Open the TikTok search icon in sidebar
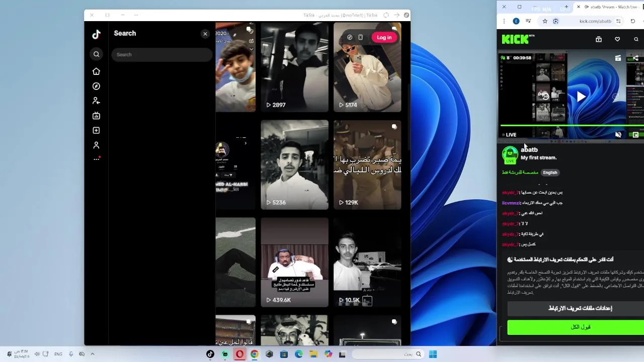 [x=96, y=54]
